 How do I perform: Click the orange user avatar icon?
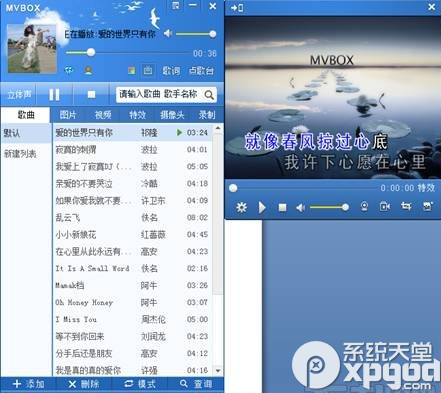click(88, 70)
